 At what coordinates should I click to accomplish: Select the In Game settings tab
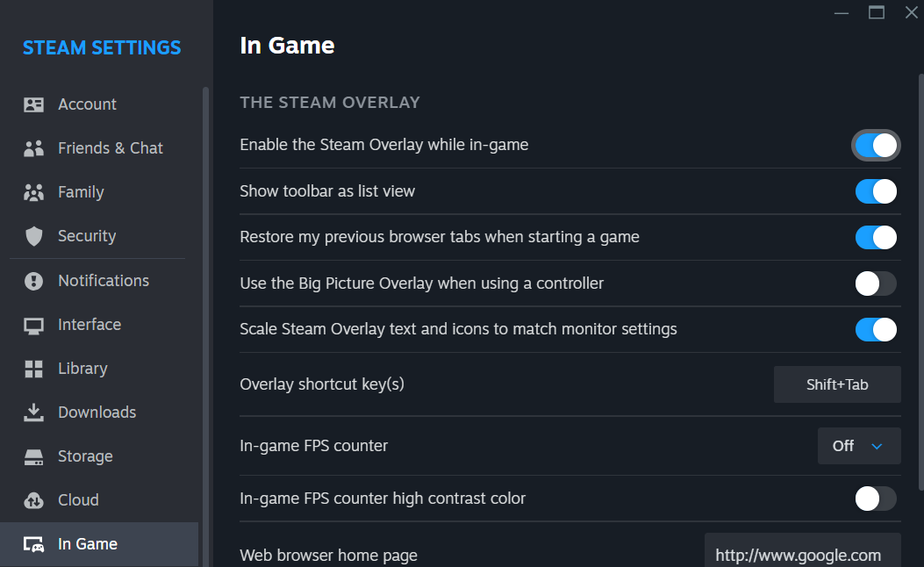click(x=88, y=544)
